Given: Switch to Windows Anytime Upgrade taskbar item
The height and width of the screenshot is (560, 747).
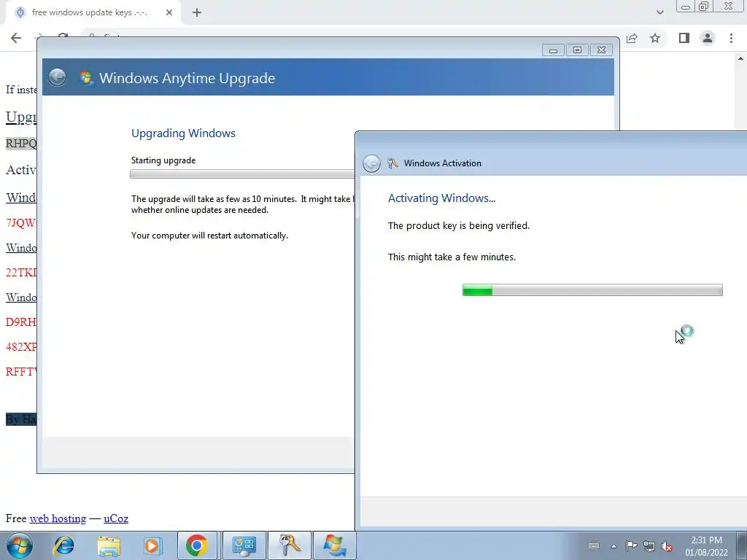Looking at the screenshot, I should [x=334, y=545].
